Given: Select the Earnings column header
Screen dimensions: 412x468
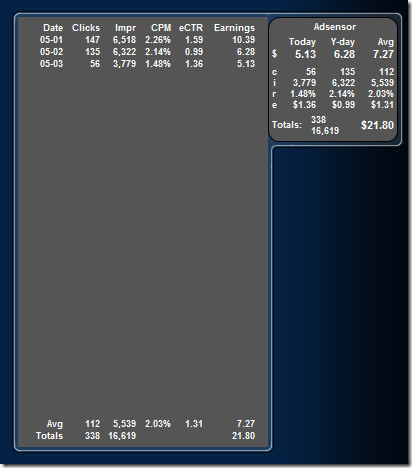Looking at the screenshot, I should (x=235, y=28).
